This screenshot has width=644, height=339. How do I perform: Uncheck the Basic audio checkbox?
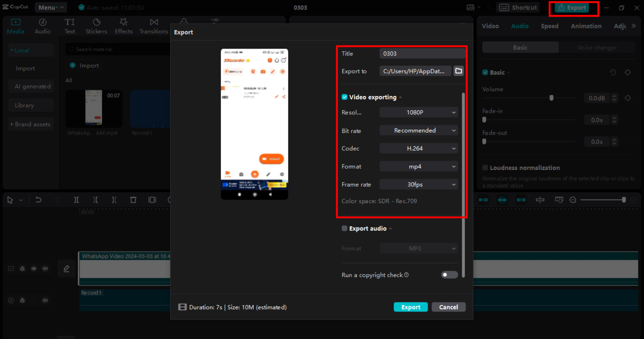[485, 73]
